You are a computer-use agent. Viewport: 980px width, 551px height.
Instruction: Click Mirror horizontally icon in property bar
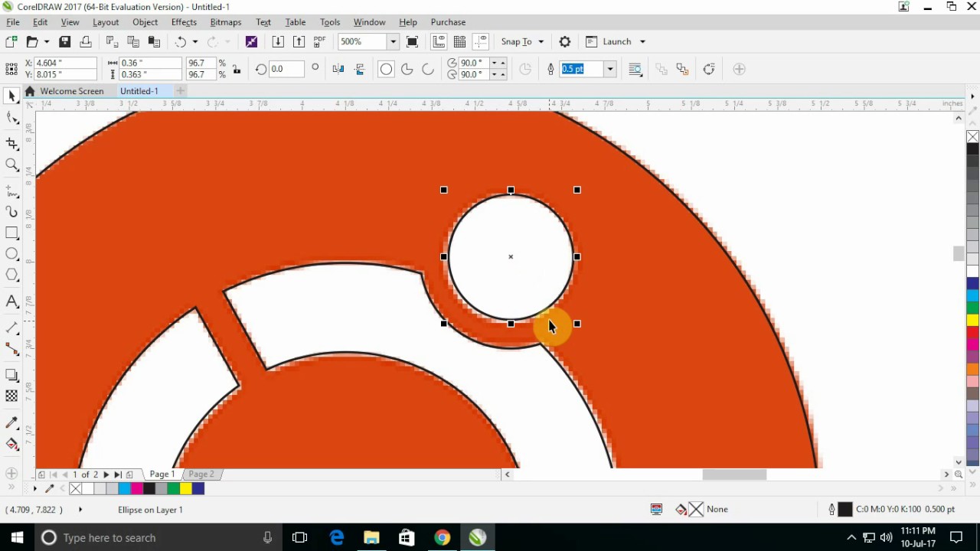point(338,69)
